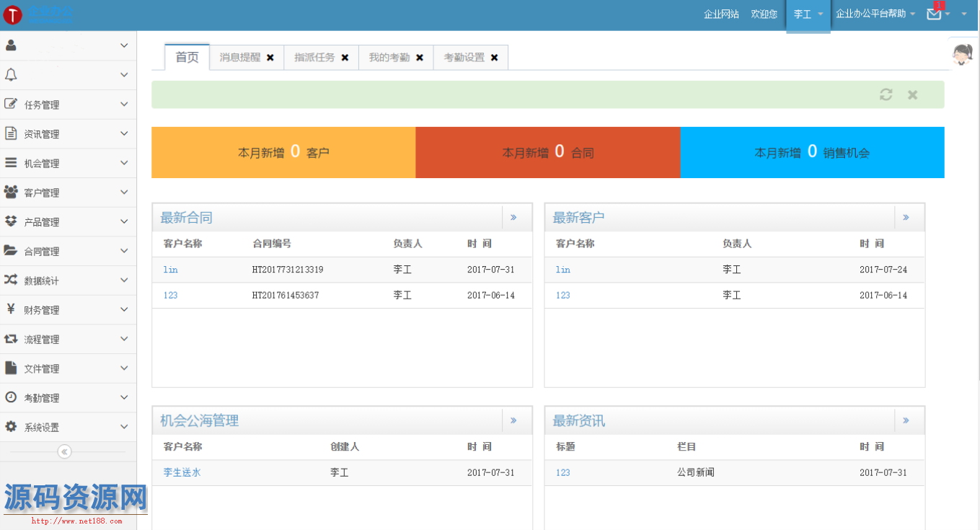Open contract customer link lin in 最新合同
The height and width of the screenshot is (530, 980).
coord(170,270)
